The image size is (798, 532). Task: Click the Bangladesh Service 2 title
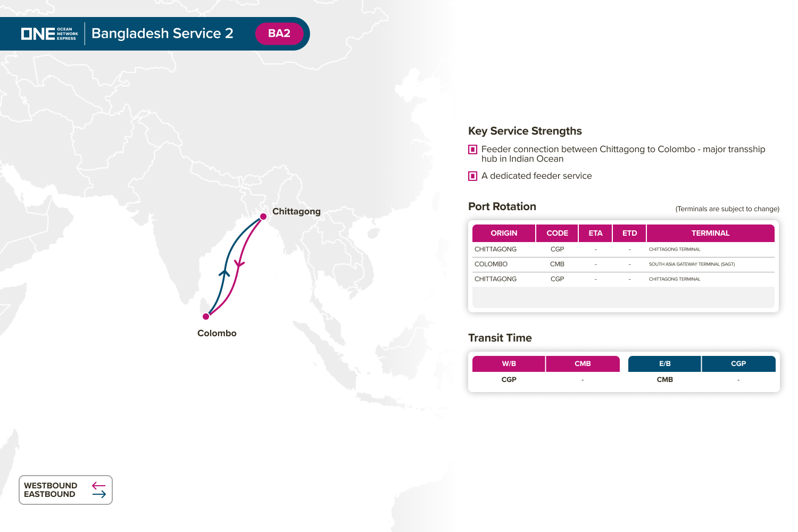pyautogui.click(x=162, y=34)
